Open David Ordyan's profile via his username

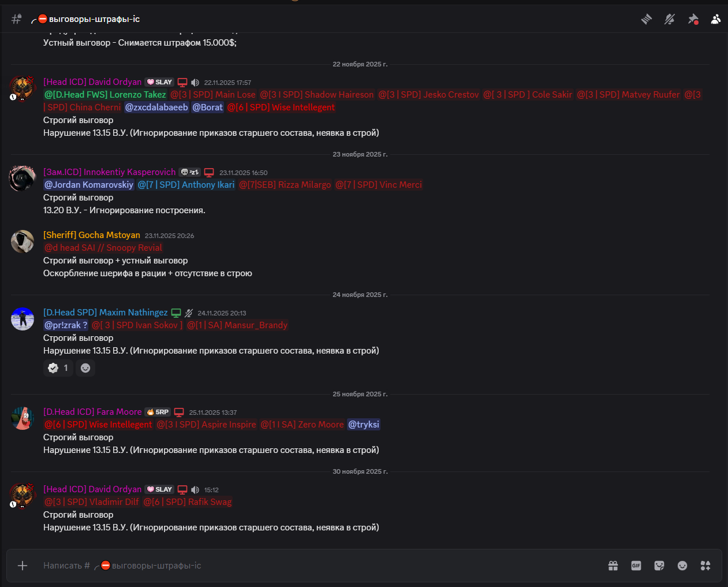pyautogui.click(x=92, y=82)
